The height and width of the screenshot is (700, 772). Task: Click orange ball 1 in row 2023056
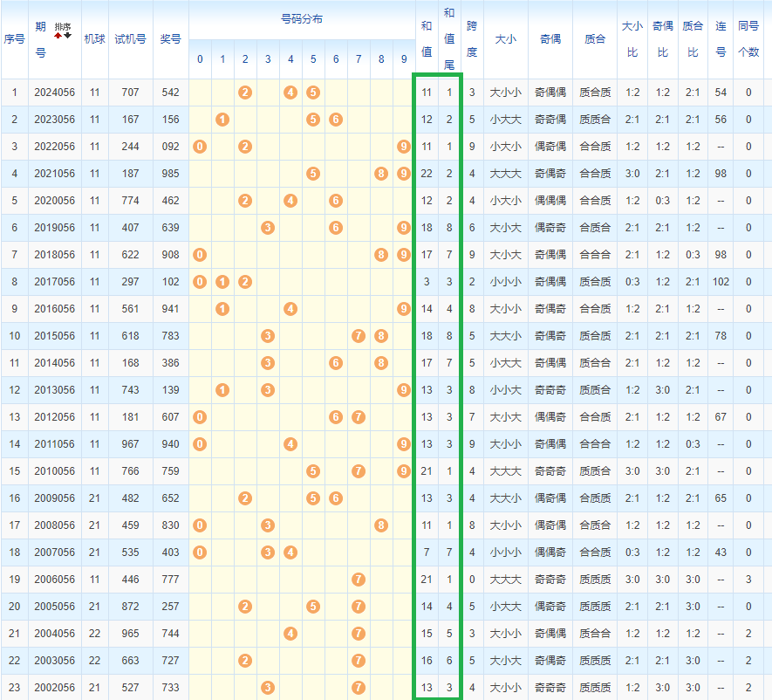coord(222,120)
